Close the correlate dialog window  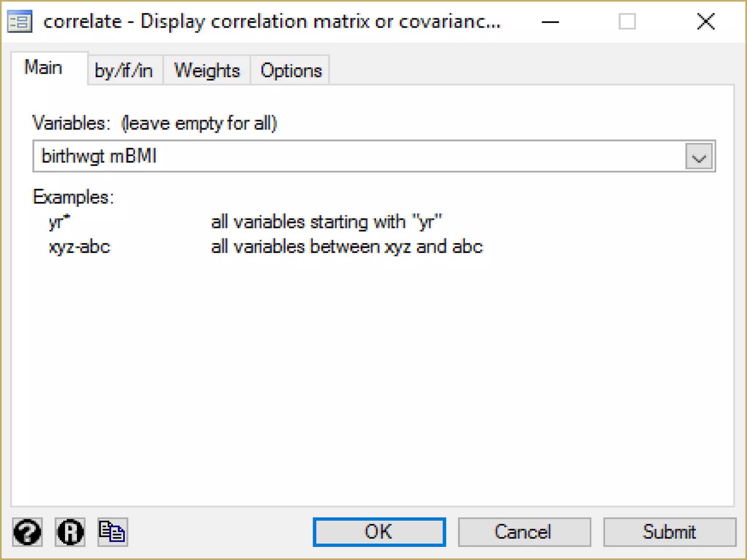pos(706,22)
